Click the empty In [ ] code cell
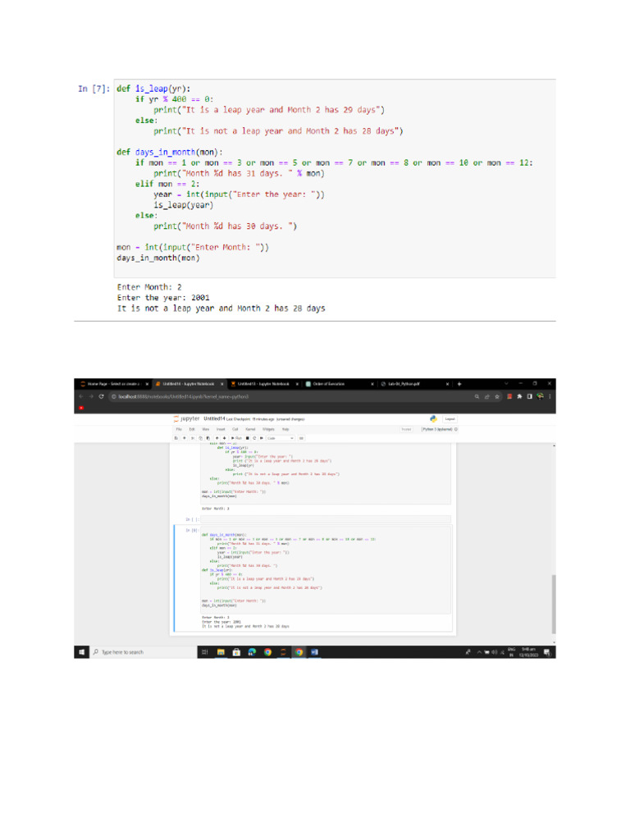The height and width of the screenshot is (840, 630). 325,519
